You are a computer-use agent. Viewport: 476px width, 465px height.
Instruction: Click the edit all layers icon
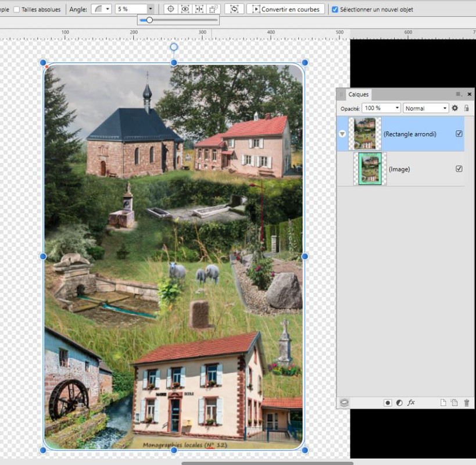[344, 402]
